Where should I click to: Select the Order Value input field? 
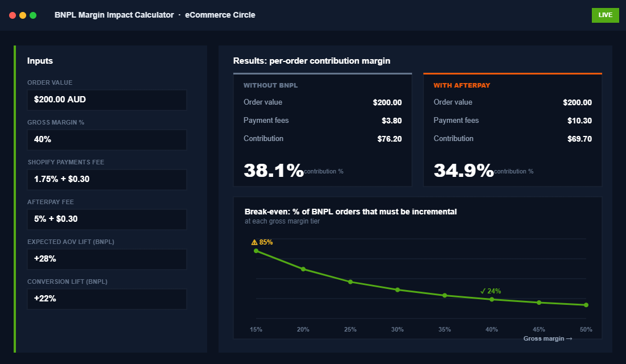point(106,100)
